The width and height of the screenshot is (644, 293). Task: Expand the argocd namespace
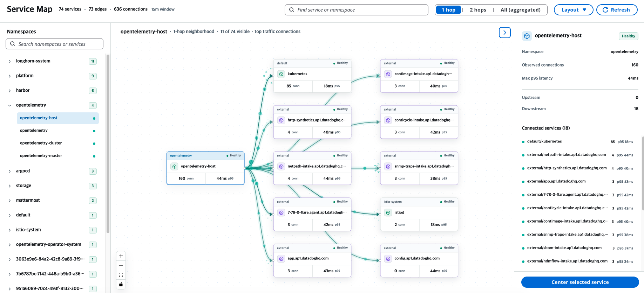point(9,171)
